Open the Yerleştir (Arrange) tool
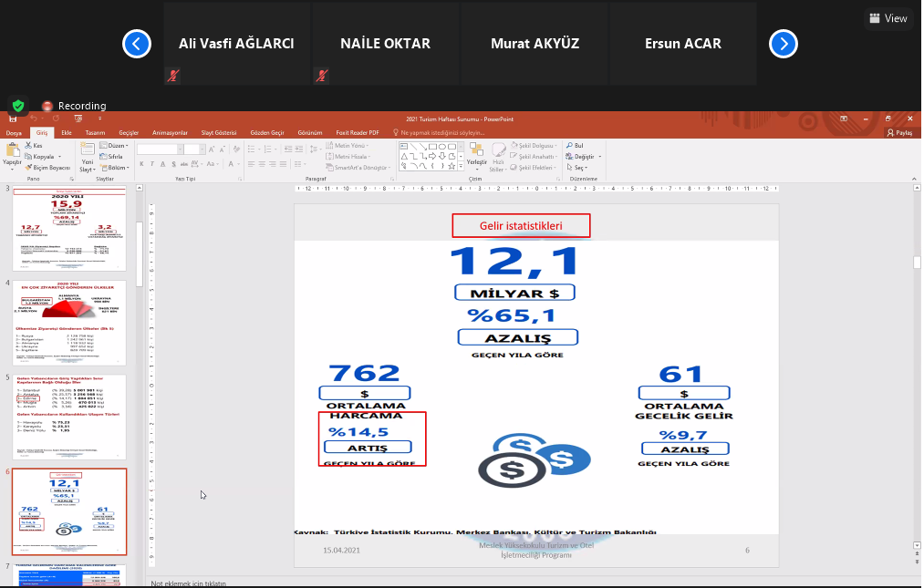Screen dimensions: 924x588 click(476, 151)
